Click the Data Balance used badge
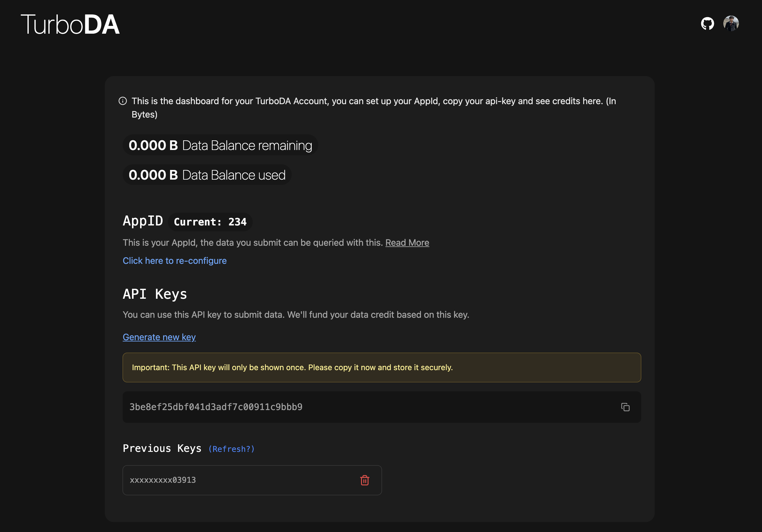The width and height of the screenshot is (762, 532). coord(207,175)
